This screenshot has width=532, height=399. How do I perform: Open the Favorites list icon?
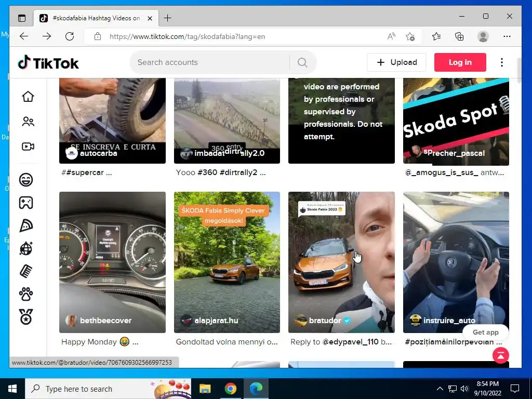tap(436, 36)
